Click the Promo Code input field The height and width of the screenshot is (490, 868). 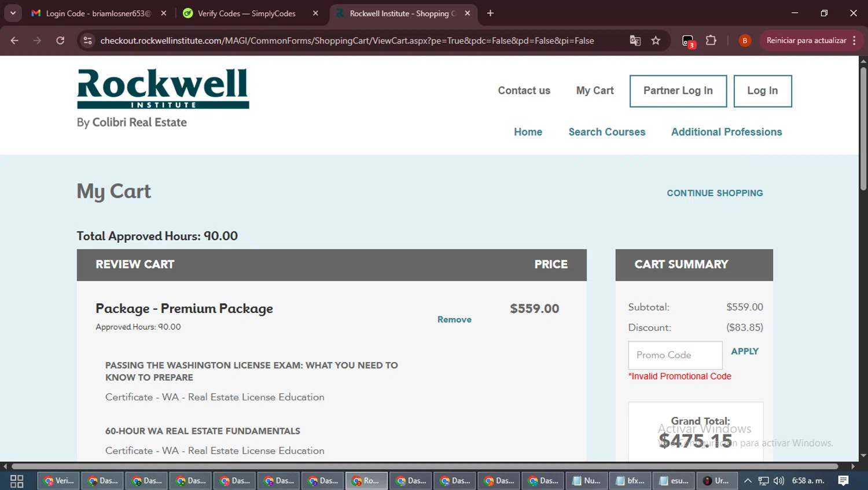(675, 355)
